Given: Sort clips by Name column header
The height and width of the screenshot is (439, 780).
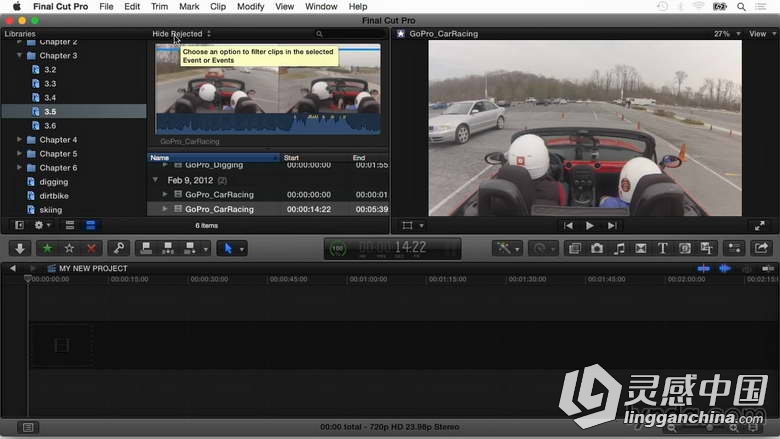Looking at the screenshot, I should pyautogui.click(x=214, y=158).
